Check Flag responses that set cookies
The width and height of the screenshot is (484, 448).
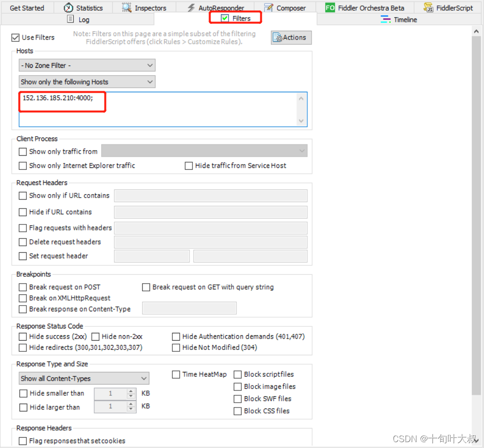[x=23, y=441]
